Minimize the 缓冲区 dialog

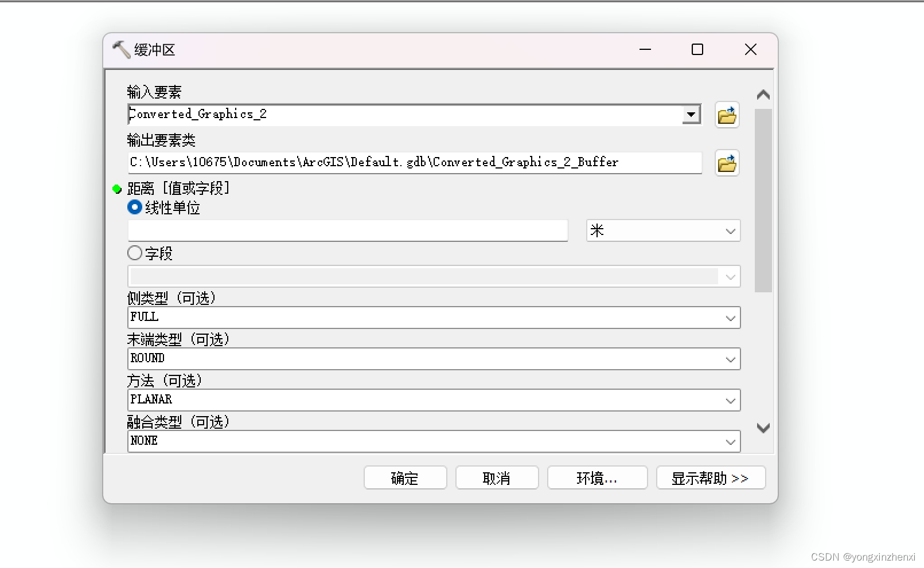(645, 50)
